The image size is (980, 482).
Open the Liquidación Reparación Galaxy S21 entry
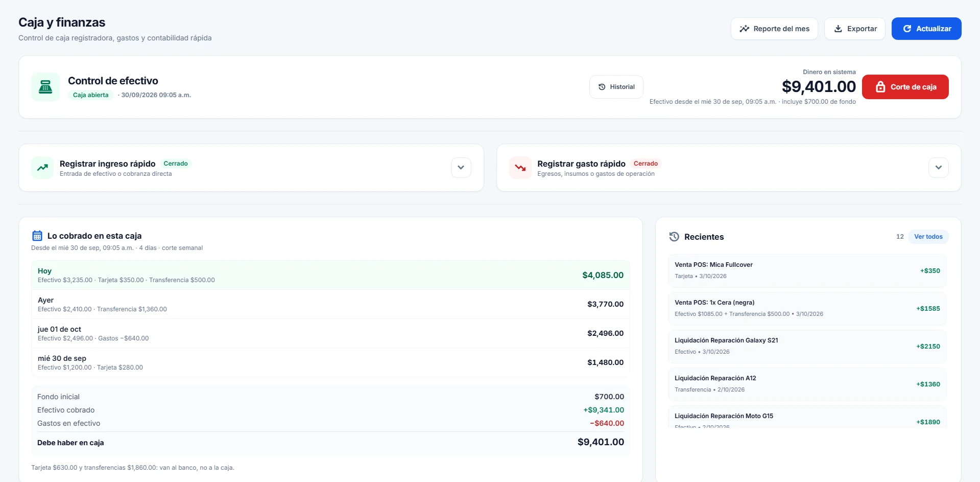tap(807, 346)
